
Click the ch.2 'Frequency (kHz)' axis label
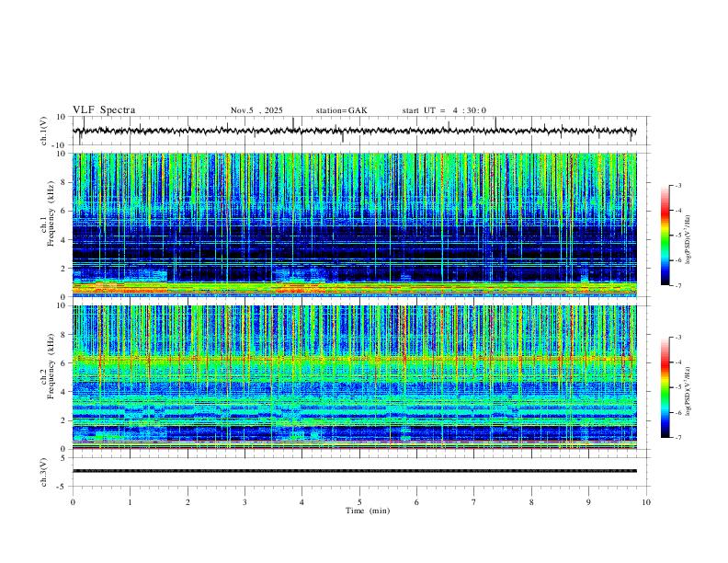[x=51, y=366]
